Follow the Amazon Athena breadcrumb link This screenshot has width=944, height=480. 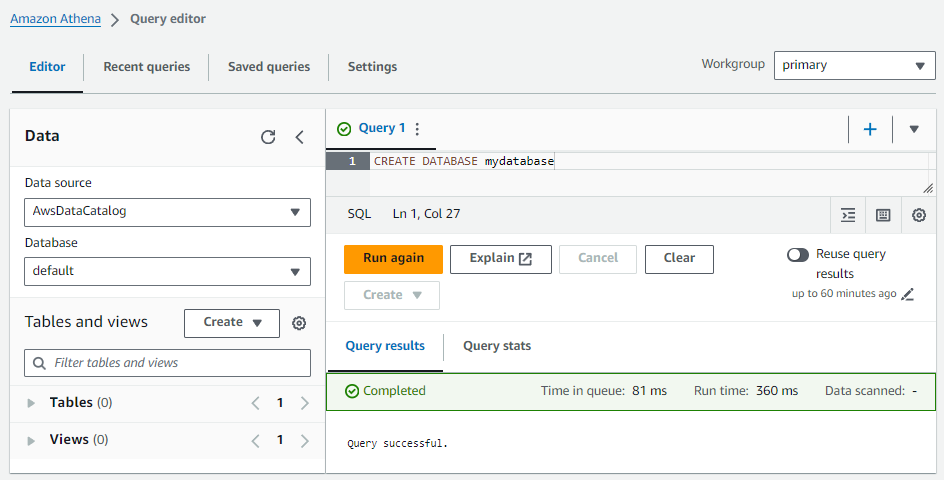55,19
